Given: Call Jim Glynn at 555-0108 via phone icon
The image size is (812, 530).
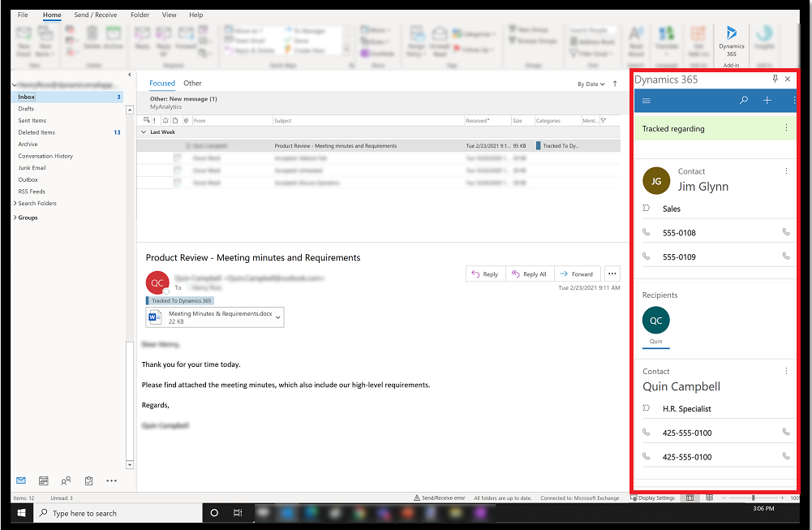Looking at the screenshot, I should pyautogui.click(x=785, y=233).
